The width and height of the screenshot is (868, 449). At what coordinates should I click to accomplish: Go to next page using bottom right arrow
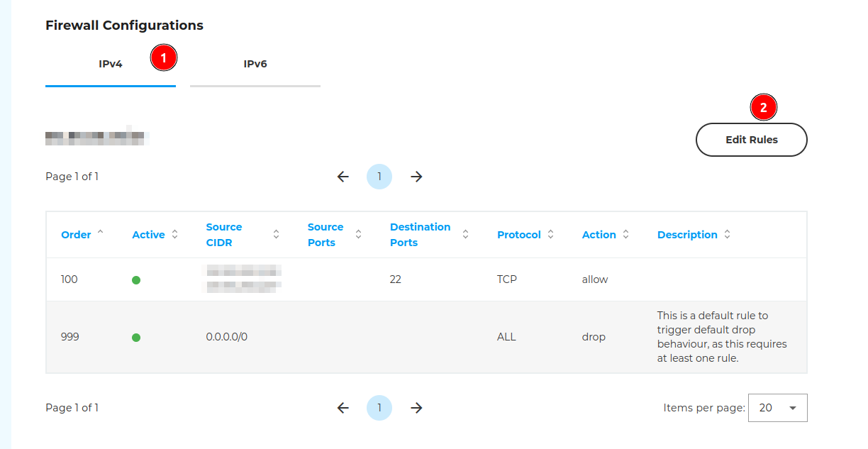point(417,408)
